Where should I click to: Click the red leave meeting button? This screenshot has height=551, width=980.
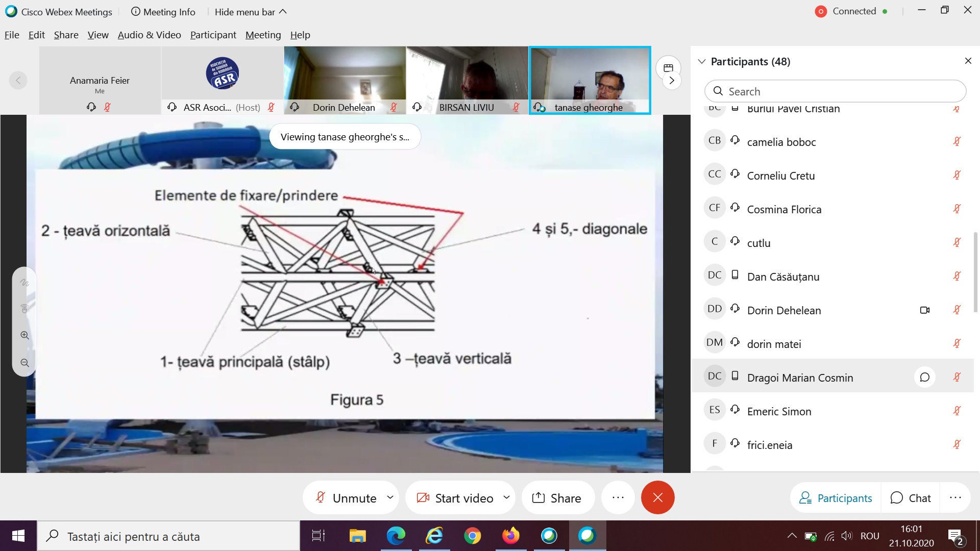tap(657, 497)
